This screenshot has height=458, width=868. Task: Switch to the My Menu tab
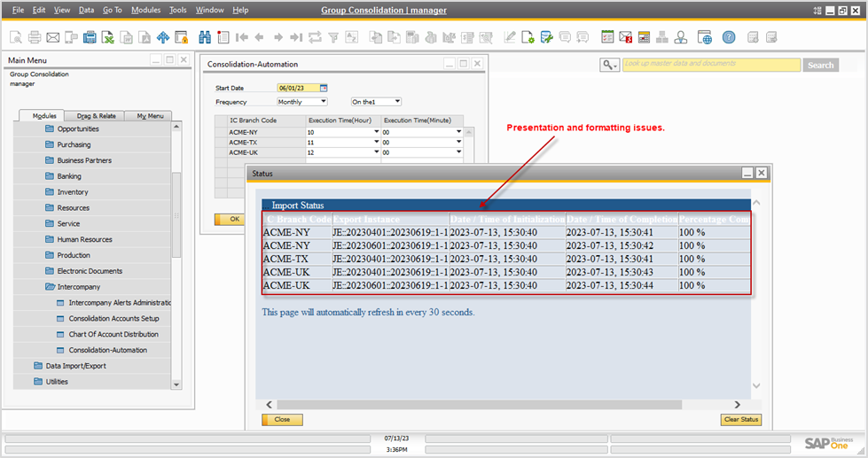(148, 116)
